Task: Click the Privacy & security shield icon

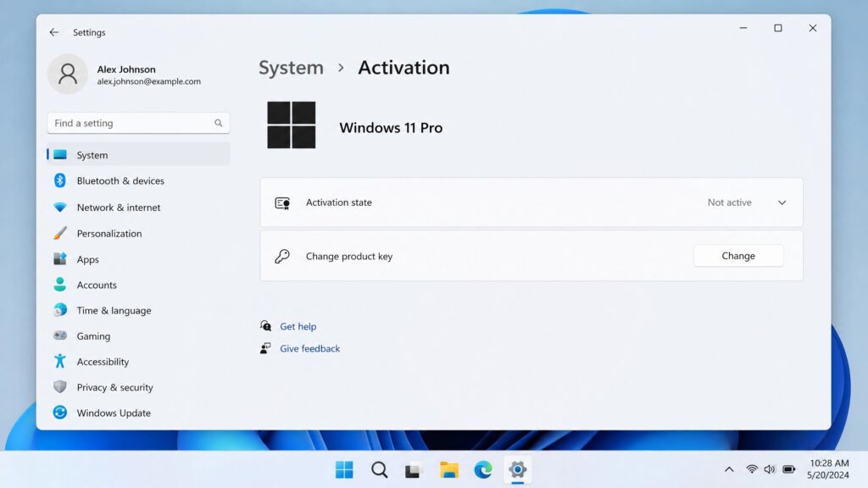Action: pos(60,386)
